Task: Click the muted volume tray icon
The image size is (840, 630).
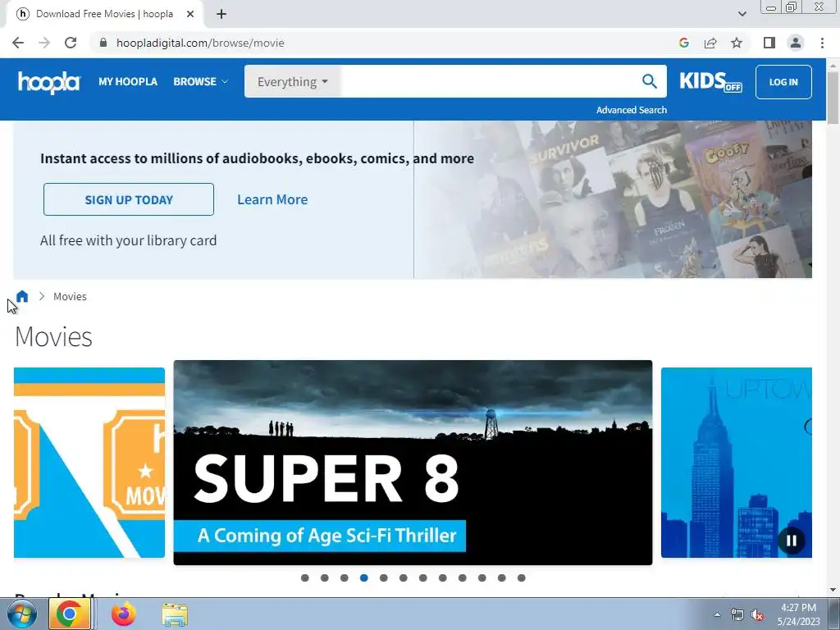Action: tap(757, 615)
